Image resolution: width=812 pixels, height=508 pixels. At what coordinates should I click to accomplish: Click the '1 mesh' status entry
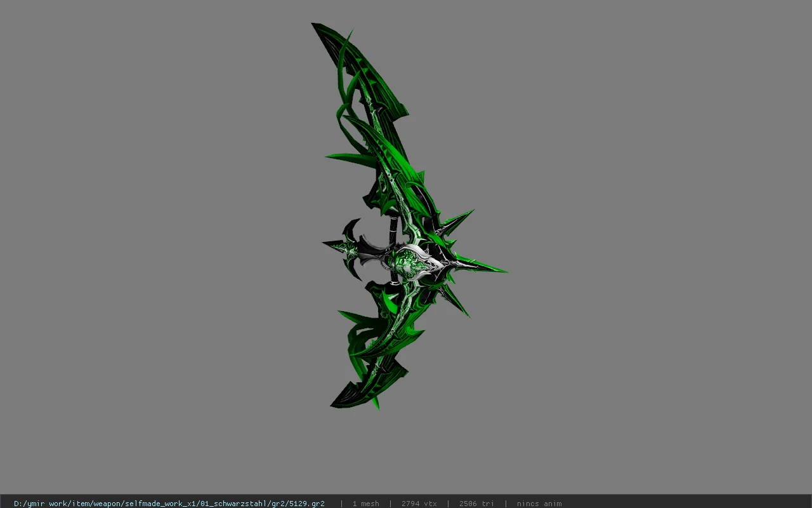[x=365, y=504]
